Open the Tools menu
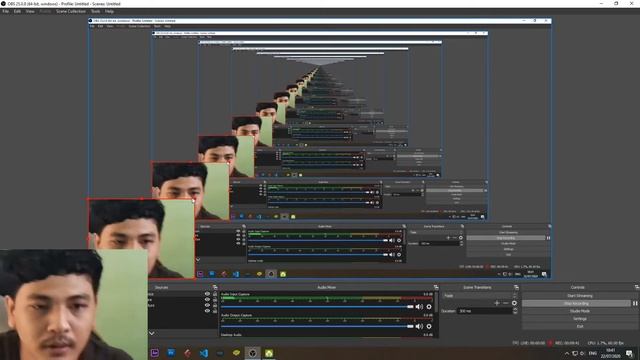The height and width of the screenshot is (360, 640). 96,11
